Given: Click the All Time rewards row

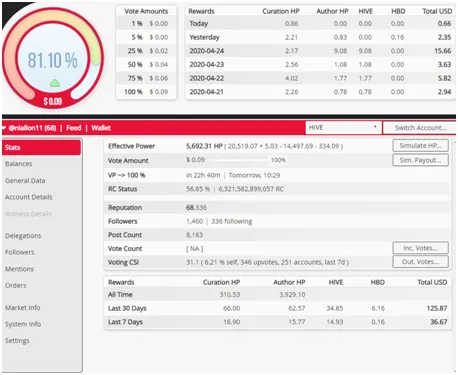Looking at the screenshot, I should click(278, 295).
